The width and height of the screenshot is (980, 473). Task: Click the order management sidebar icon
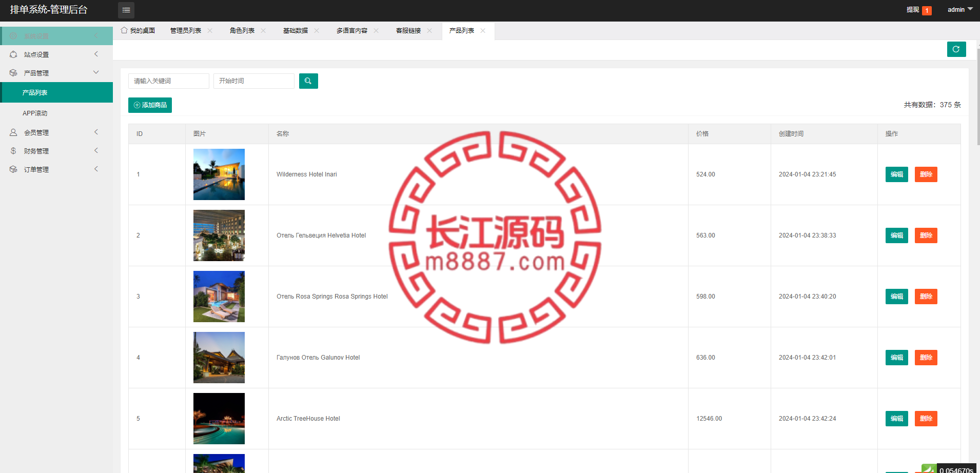tap(13, 169)
